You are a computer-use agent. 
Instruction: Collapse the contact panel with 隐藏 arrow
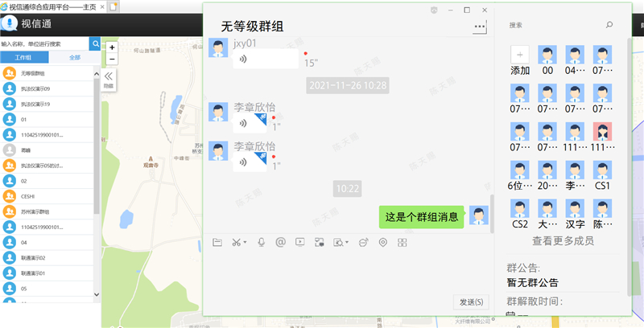pyautogui.click(x=109, y=78)
